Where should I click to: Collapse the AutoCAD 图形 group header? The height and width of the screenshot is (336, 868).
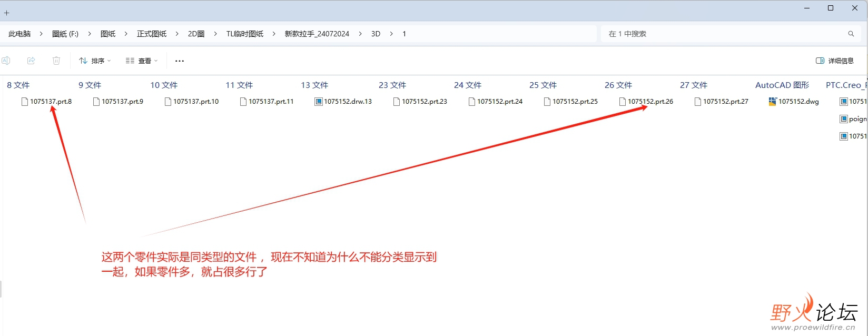(782, 85)
